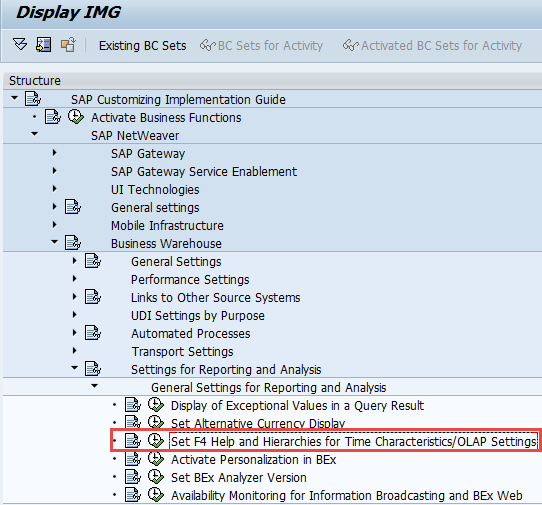Execute Set BEx Analyzer Version activity icon
542x505 pixels.
click(156, 477)
